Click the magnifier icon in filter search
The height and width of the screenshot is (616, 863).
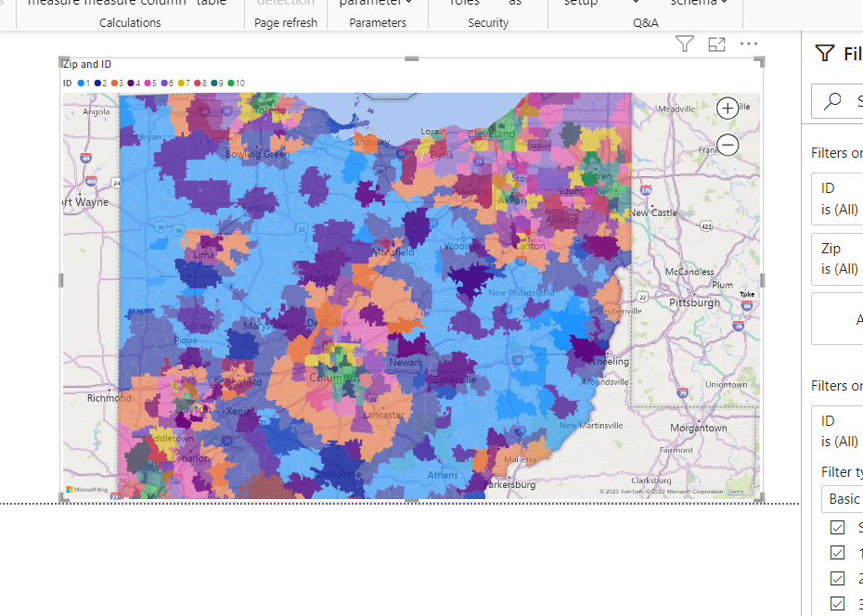pyautogui.click(x=832, y=101)
